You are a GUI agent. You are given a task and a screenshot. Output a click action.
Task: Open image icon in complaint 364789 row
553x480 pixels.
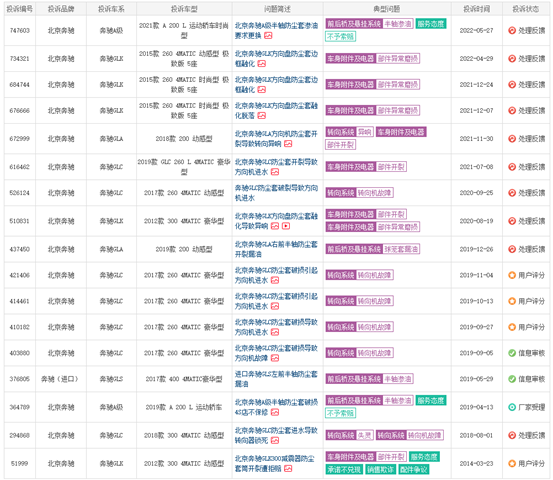point(275,412)
